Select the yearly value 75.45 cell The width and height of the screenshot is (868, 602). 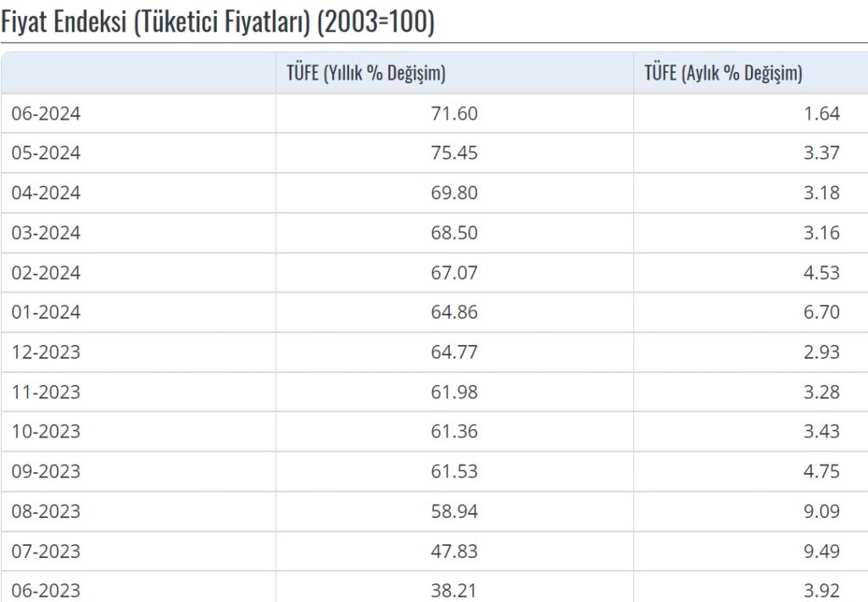pyautogui.click(x=454, y=153)
